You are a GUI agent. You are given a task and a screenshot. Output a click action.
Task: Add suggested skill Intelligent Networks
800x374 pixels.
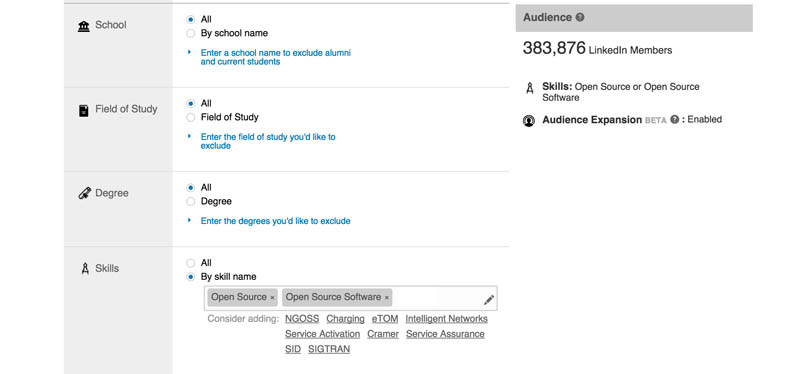coord(446,319)
